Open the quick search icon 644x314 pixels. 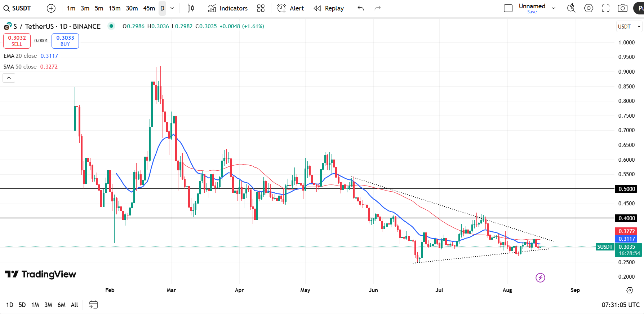click(571, 8)
